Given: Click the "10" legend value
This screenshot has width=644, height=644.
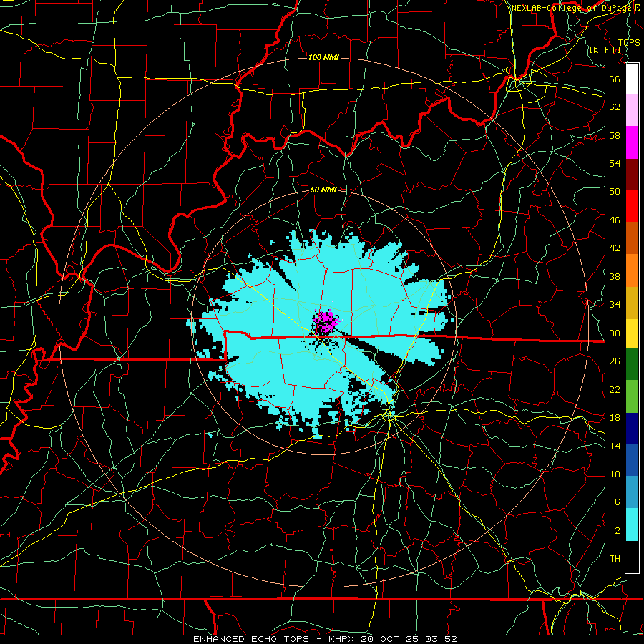Looking at the screenshot, I should coord(615,474).
